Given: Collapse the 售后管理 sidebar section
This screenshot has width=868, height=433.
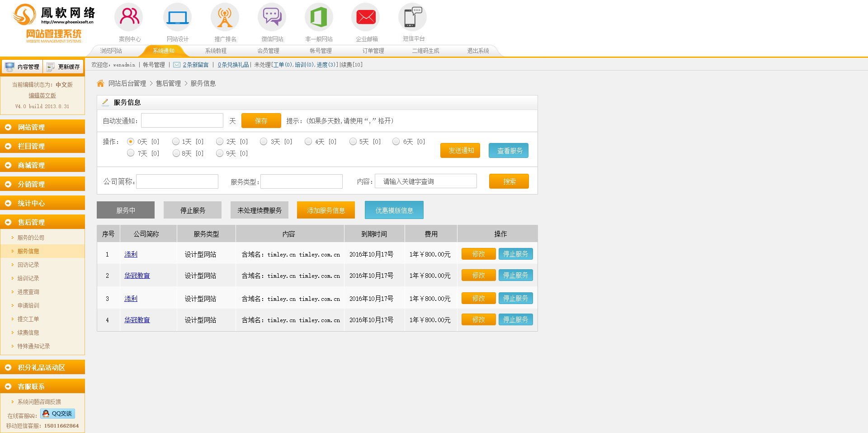Looking at the screenshot, I should [42, 222].
